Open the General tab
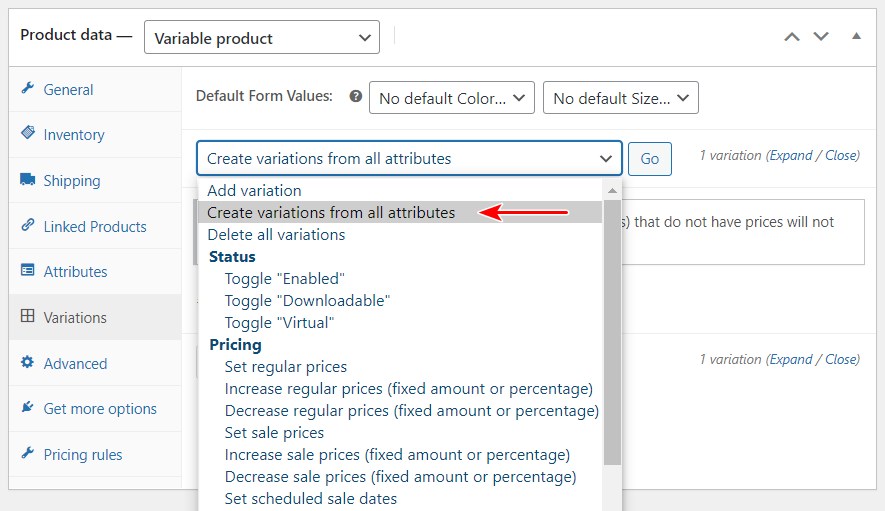885x511 pixels. (x=95, y=89)
